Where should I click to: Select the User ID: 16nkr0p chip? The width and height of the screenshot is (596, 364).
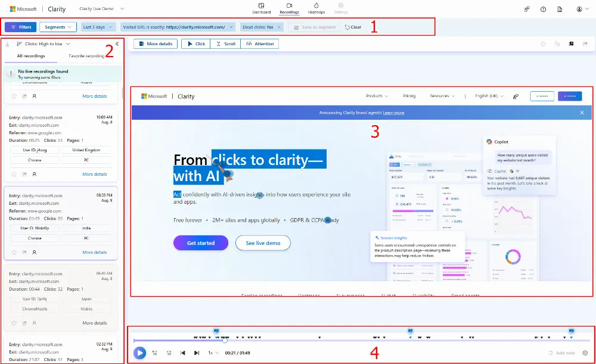click(x=35, y=228)
